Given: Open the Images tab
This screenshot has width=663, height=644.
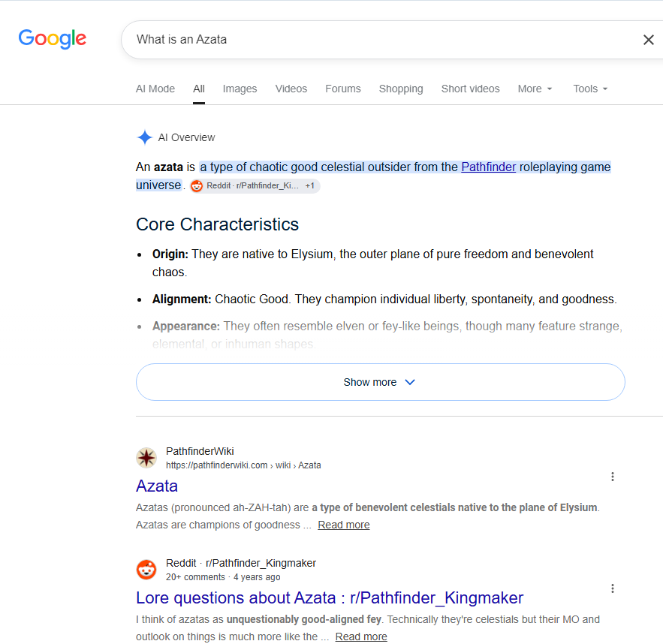Looking at the screenshot, I should (240, 89).
